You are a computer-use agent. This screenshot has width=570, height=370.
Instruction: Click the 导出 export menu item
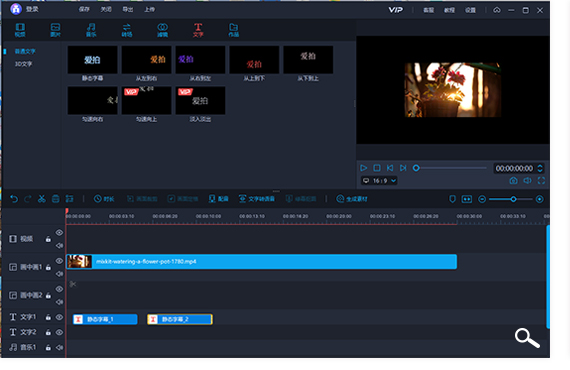(x=128, y=9)
